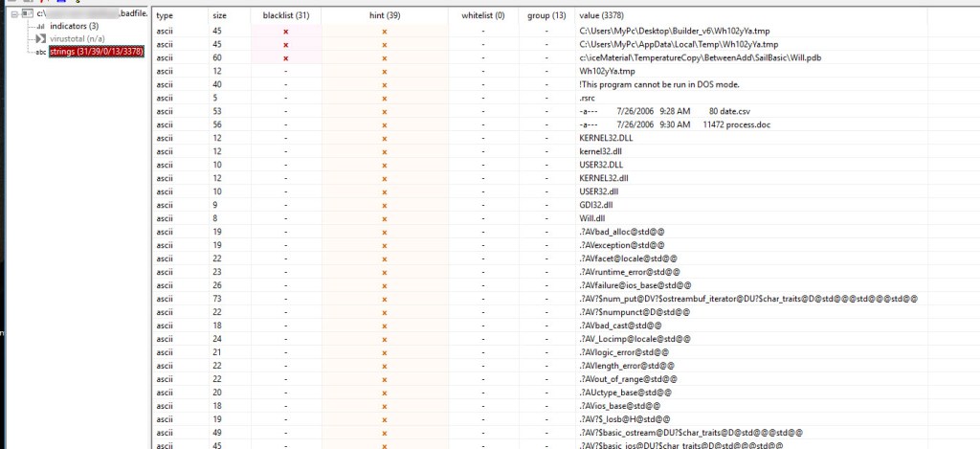
Task: Click orange hint X for GDI32.dll row
Action: tap(384, 205)
